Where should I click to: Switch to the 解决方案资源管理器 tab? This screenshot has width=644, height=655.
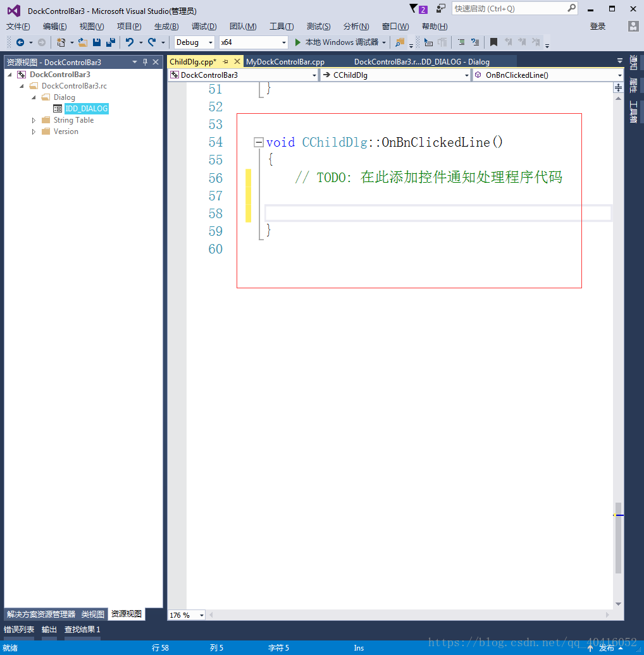click(41, 614)
